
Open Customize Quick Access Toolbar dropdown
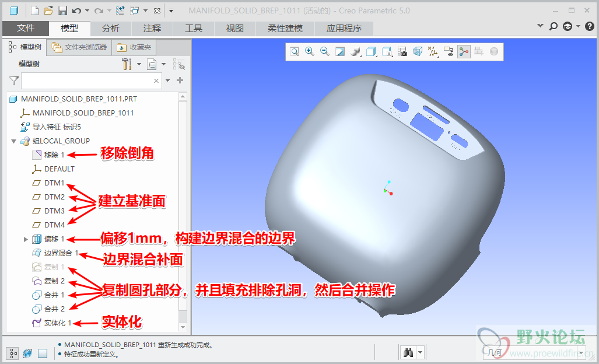(x=171, y=10)
